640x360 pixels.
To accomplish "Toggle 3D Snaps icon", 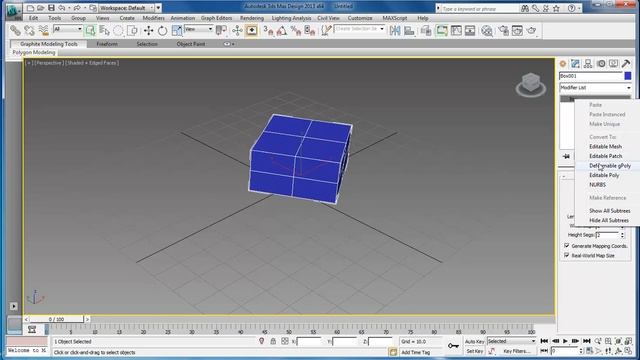I will 268,30.
